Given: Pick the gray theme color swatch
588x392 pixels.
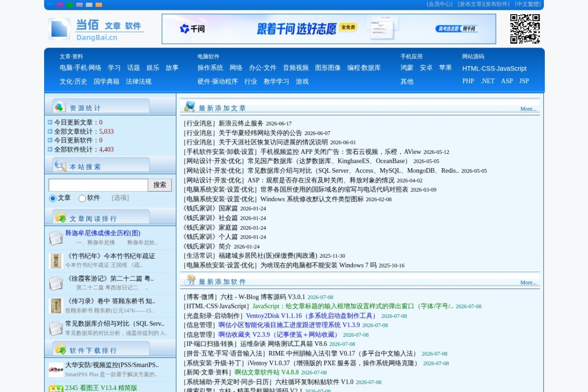Looking at the screenshot, I should (89, 4).
